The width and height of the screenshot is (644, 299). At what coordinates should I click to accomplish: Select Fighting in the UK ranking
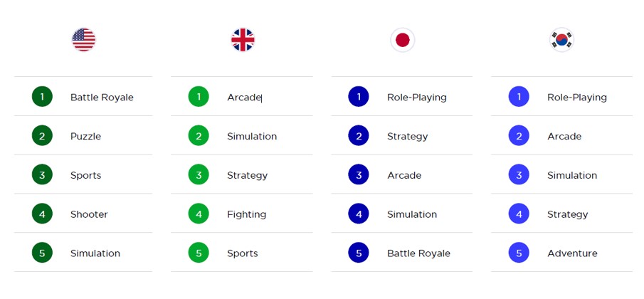pos(246,214)
